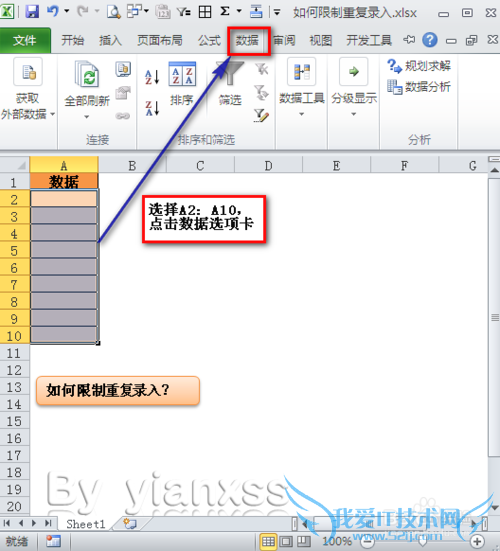Viewport: 500px width, 551px height.
Task: Switch to Page Break Preview view
Action: point(304,541)
